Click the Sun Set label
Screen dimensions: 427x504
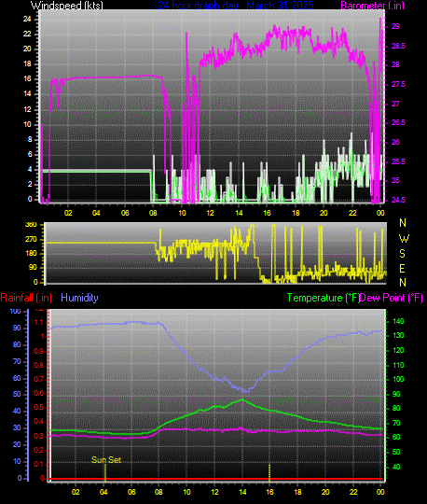[x=106, y=460]
